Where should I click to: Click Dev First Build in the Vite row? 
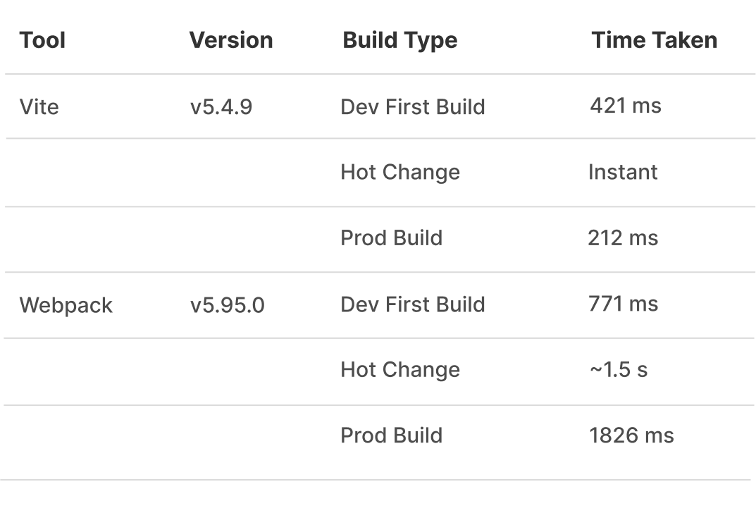(x=413, y=107)
